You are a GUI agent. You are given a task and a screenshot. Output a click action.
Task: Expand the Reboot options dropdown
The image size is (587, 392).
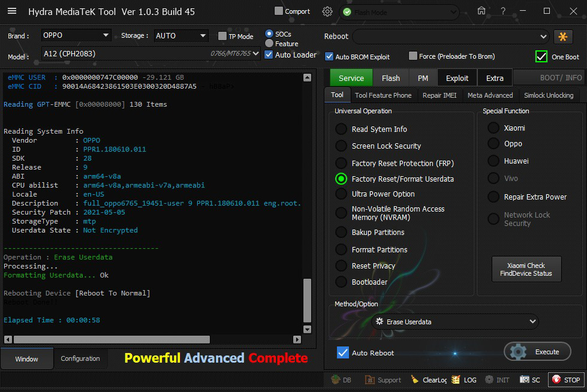(450, 37)
